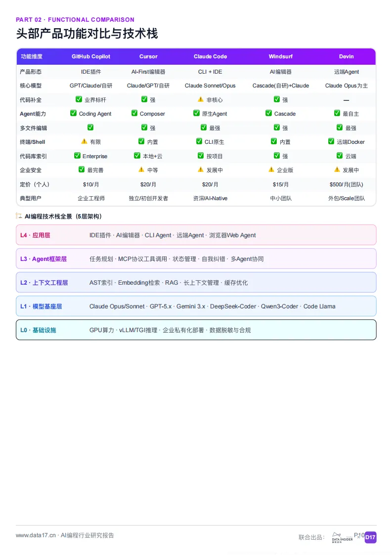Image resolution: width=392 pixels, height=555 pixels.
Task: Click the L2 · 上下文工程层 label
Action: 44,283
